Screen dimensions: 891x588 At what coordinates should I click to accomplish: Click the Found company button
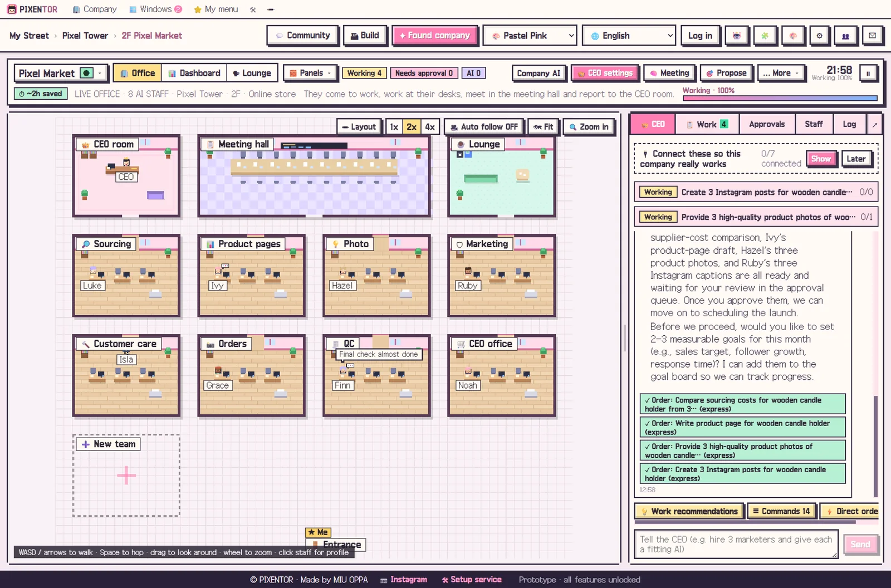pyautogui.click(x=434, y=36)
